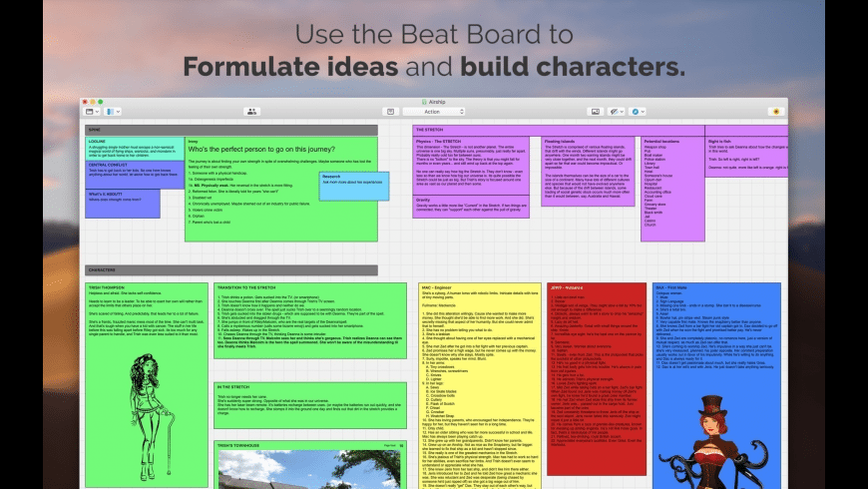
Task: Select the LOGLINE cyan beat card
Action: [x=135, y=149]
